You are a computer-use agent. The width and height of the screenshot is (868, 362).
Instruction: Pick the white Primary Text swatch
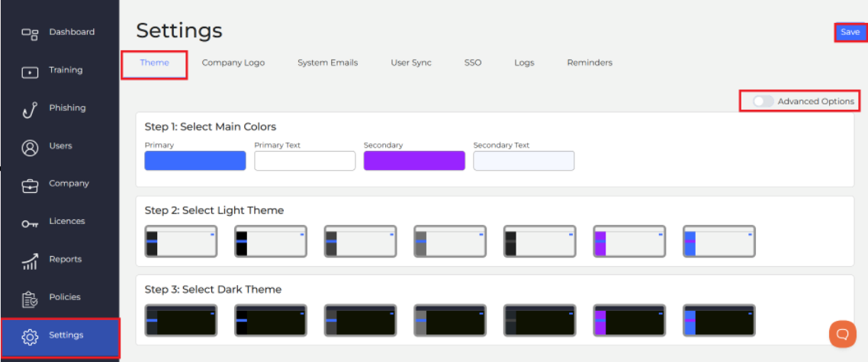click(x=305, y=161)
